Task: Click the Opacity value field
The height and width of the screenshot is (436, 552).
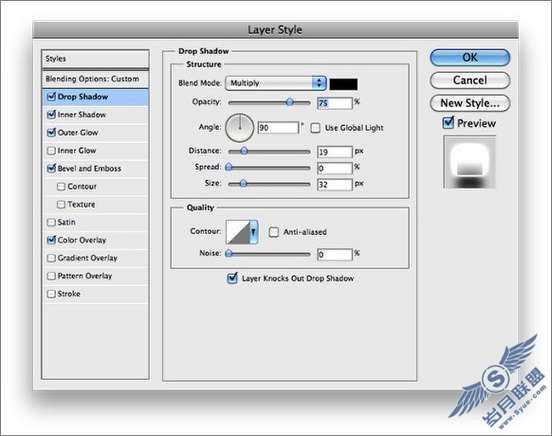Action: point(334,103)
